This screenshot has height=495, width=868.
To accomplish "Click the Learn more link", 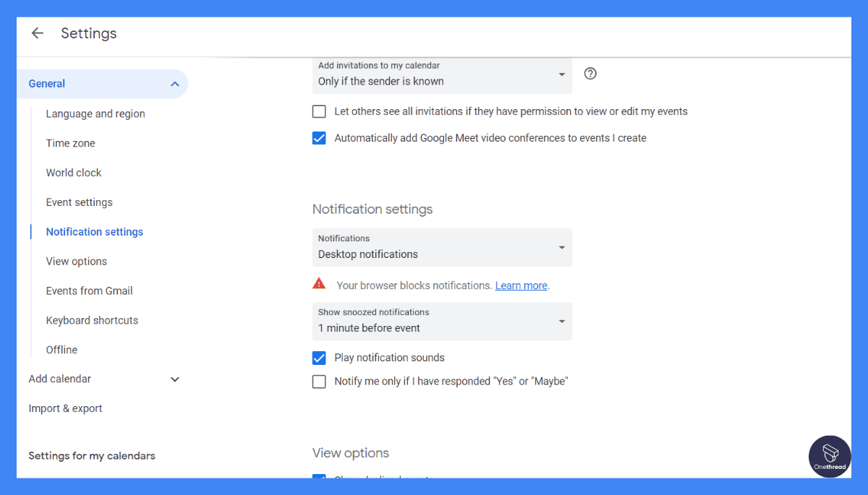I will (521, 285).
